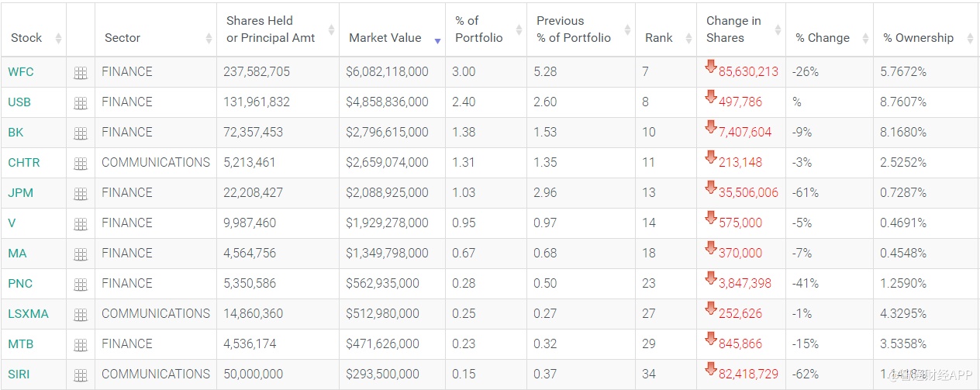
Task: Open the WFC stock link
Action: coord(21,72)
